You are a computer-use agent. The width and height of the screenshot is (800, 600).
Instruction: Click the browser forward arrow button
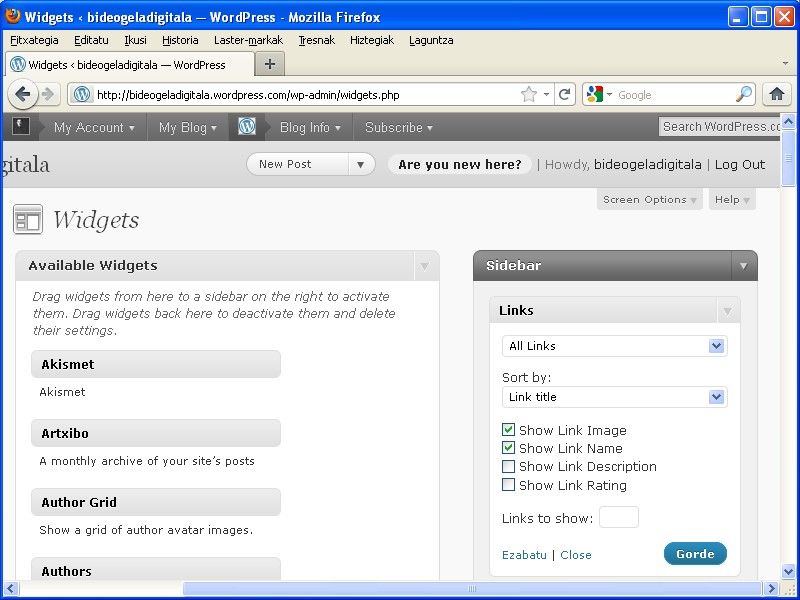[x=47, y=94]
